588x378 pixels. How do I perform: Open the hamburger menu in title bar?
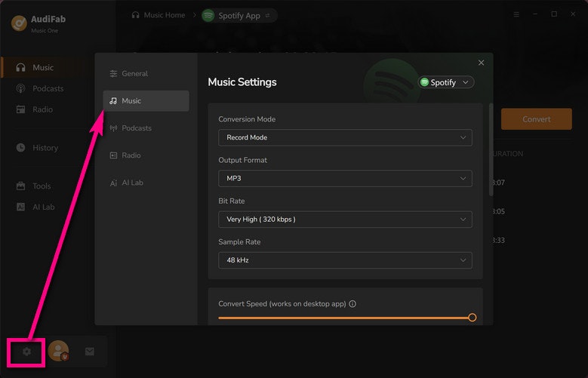click(x=516, y=14)
